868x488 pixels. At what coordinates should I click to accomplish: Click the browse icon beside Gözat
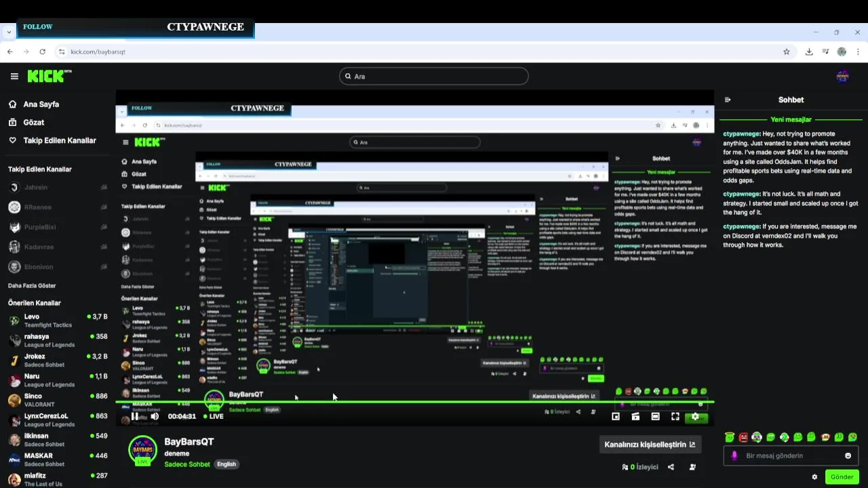13,123
